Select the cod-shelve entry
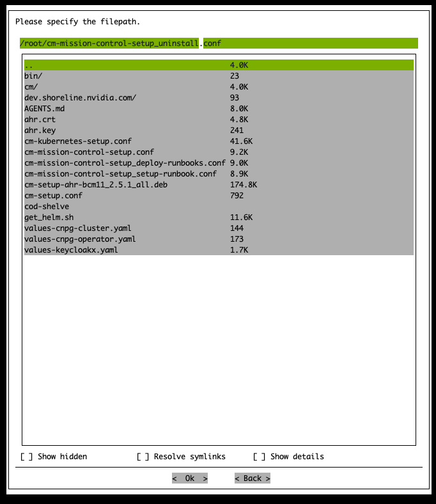The image size is (436, 504). point(219,207)
